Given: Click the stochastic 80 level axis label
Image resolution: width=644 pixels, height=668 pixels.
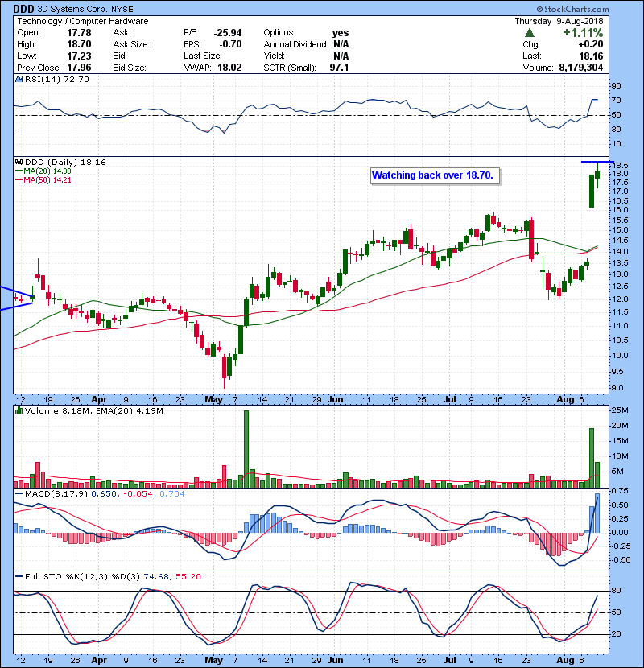Looking at the screenshot, I should [x=616, y=591].
